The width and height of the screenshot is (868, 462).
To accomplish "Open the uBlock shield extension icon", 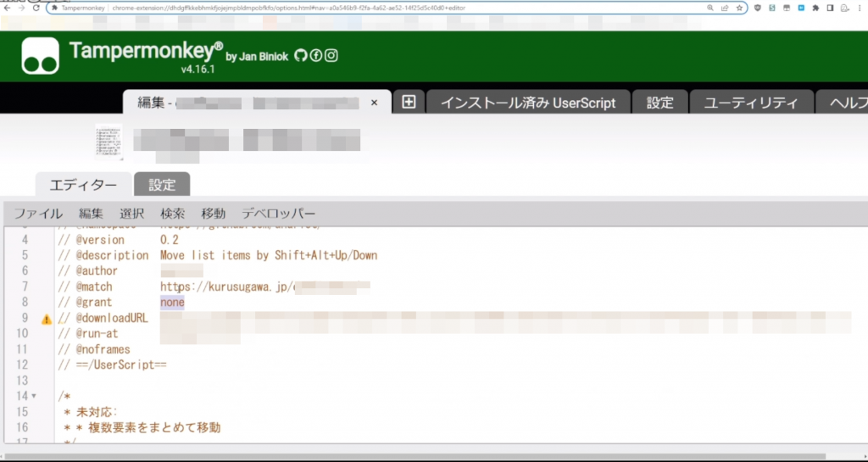I will coord(758,8).
